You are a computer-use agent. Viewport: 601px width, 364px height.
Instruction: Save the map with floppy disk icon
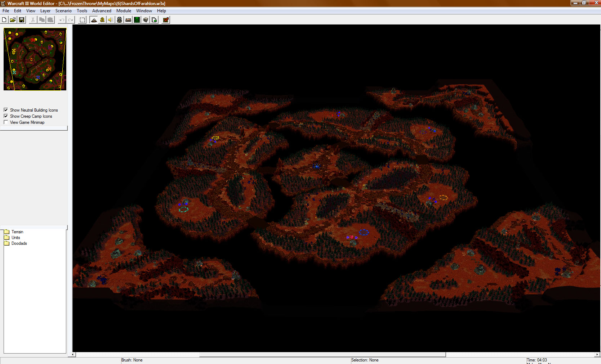click(x=22, y=20)
